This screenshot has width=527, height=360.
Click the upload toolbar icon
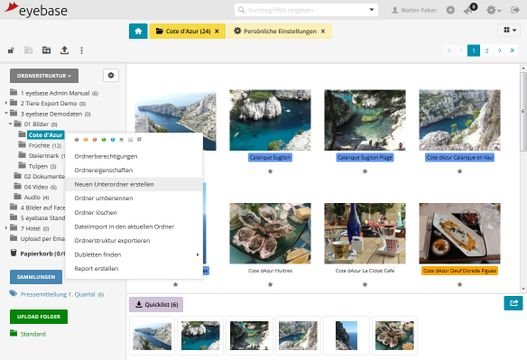[x=64, y=50]
